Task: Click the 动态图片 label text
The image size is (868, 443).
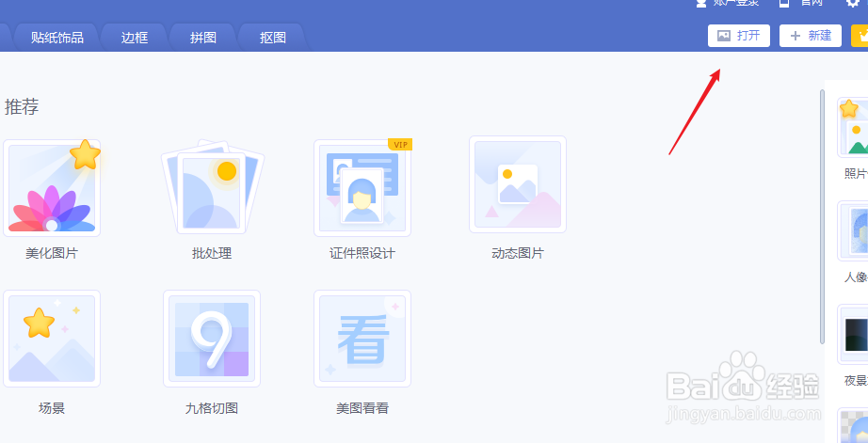Action: (518, 254)
